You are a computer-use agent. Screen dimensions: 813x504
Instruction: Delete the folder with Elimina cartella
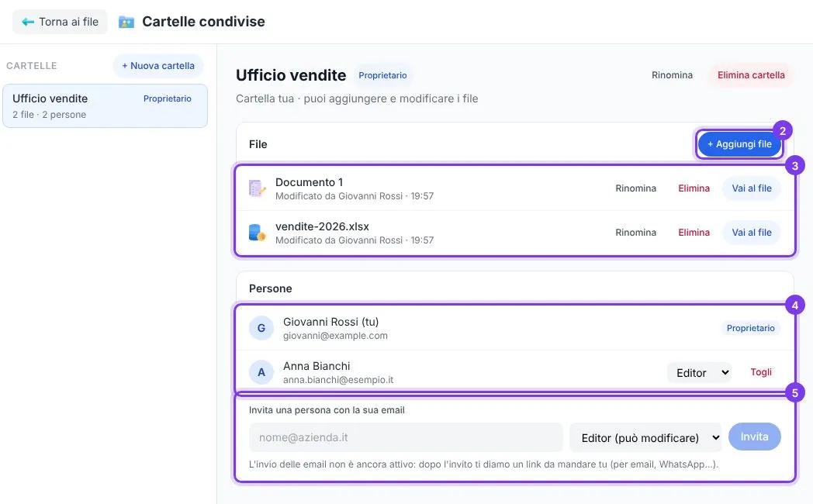(751, 75)
